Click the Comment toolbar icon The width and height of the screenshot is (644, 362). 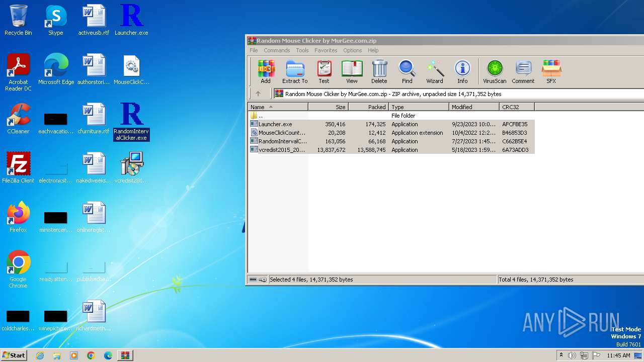point(523,72)
